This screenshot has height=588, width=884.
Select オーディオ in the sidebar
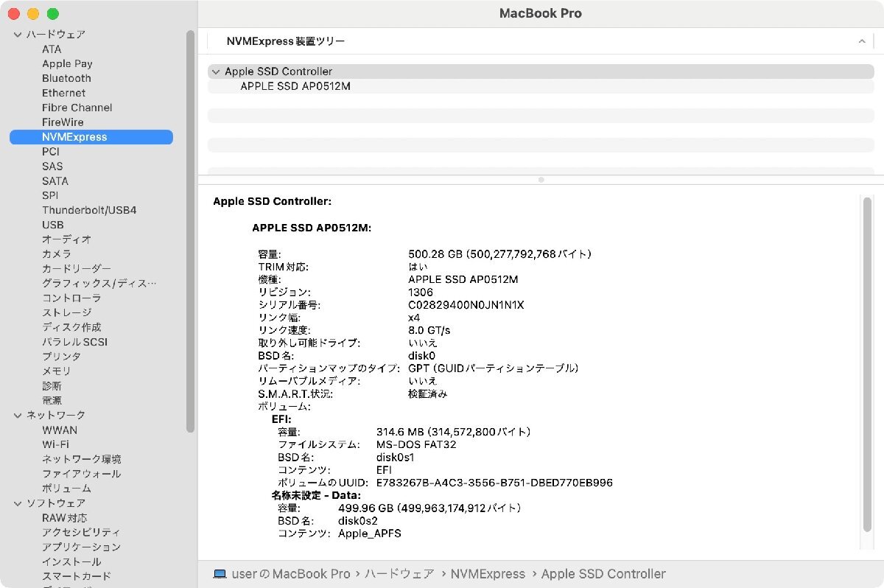click(66, 239)
